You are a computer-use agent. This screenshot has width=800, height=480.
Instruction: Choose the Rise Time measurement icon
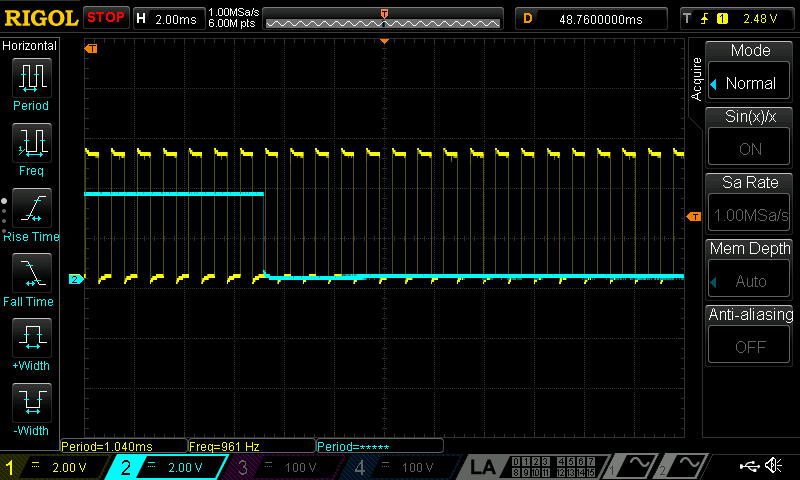[x=31, y=209]
